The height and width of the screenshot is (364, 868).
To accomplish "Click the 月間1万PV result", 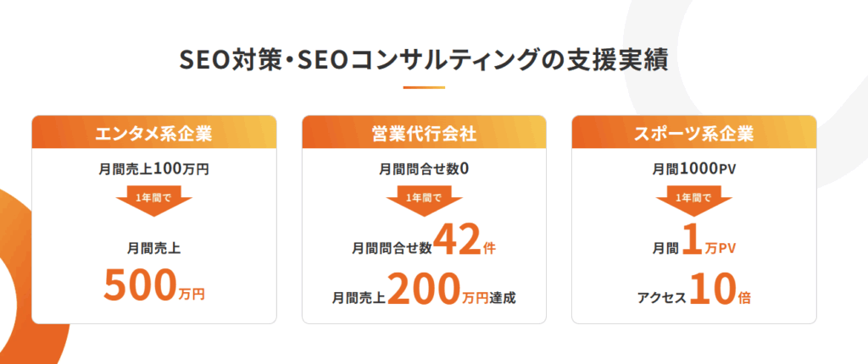I will [x=693, y=247].
